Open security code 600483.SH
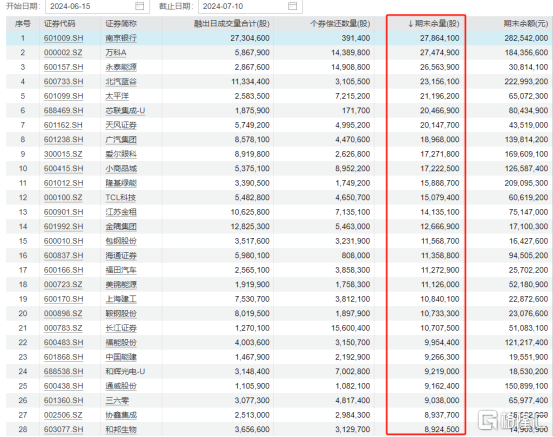This screenshot has width=553, height=437. tap(63, 342)
